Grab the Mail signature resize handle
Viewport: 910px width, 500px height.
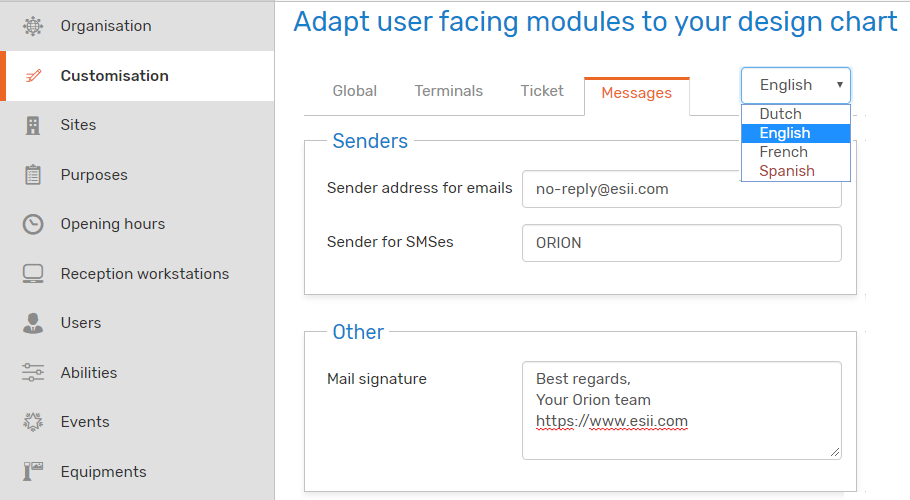coord(835,452)
